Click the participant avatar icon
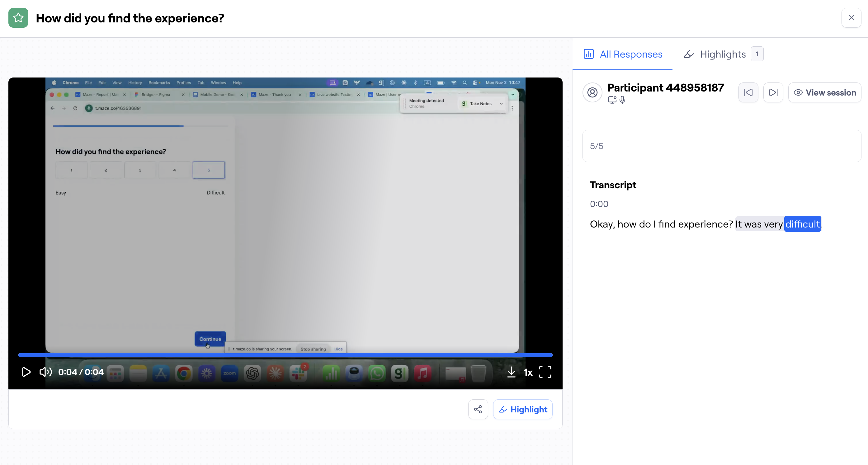 [x=592, y=92]
